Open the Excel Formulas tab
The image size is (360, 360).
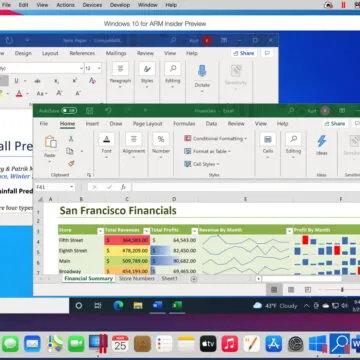(x=184, y=124)
